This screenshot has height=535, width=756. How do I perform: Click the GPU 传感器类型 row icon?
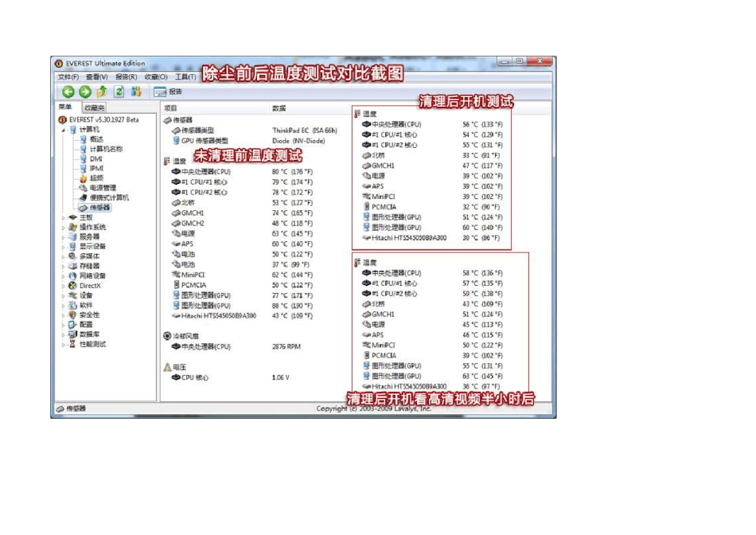tap(176, 141)
